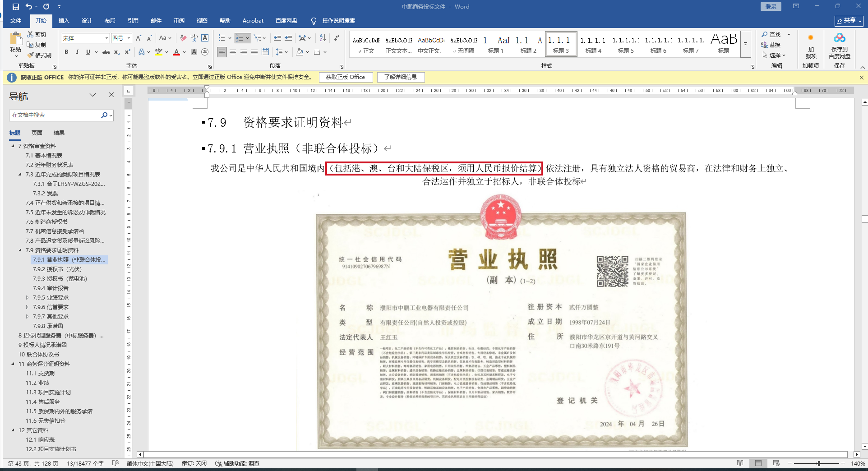Show the 页面 tab in navigation pane
Image resolution: width=868 pixels, height=471 pixels.
[37, 133]
